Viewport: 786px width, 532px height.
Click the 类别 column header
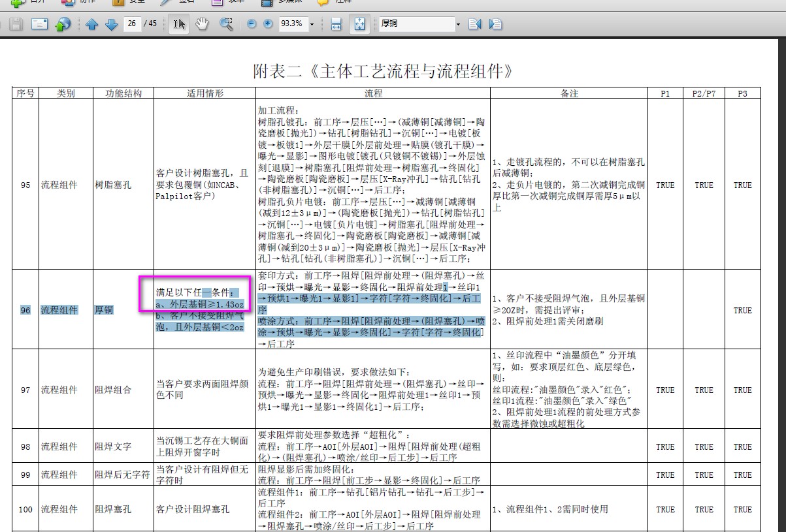tap(65, 93)
